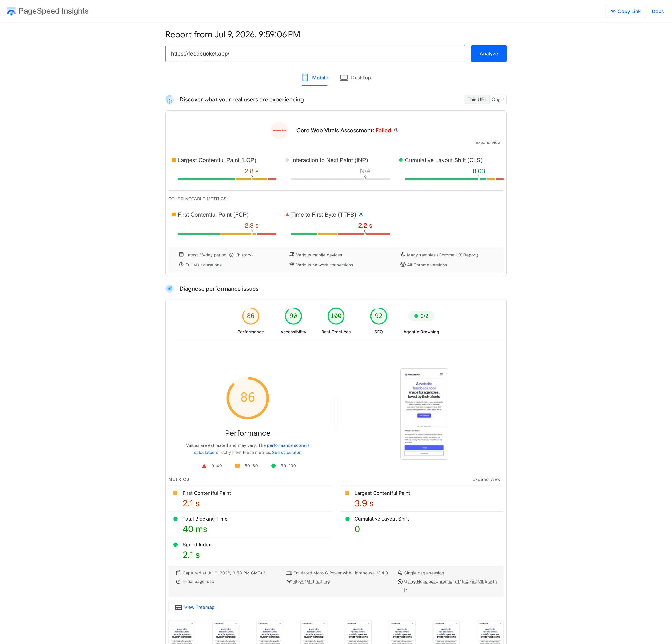672x644 pixels.
Task: Open the history link
Action: pyautogui.click(x=244, y=255)
